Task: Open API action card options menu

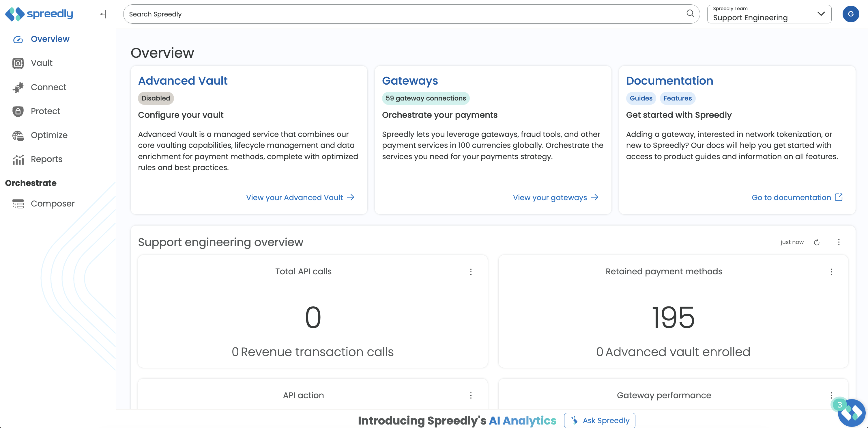Action: [x=471, y=395]
